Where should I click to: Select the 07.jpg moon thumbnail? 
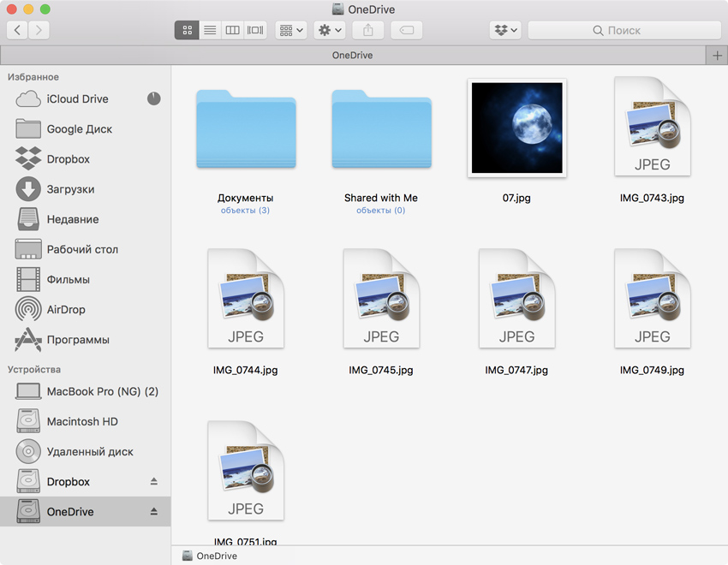click(x=517, y=128)
